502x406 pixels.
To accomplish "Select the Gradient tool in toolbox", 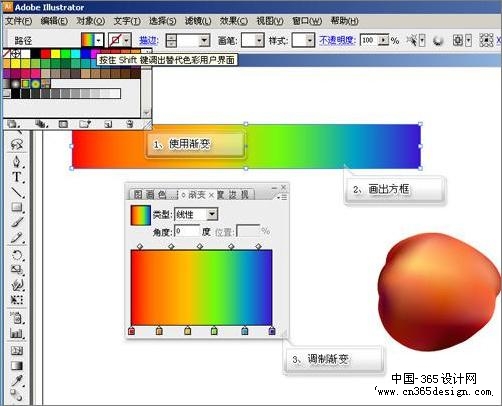I will (x=17, y=366).
